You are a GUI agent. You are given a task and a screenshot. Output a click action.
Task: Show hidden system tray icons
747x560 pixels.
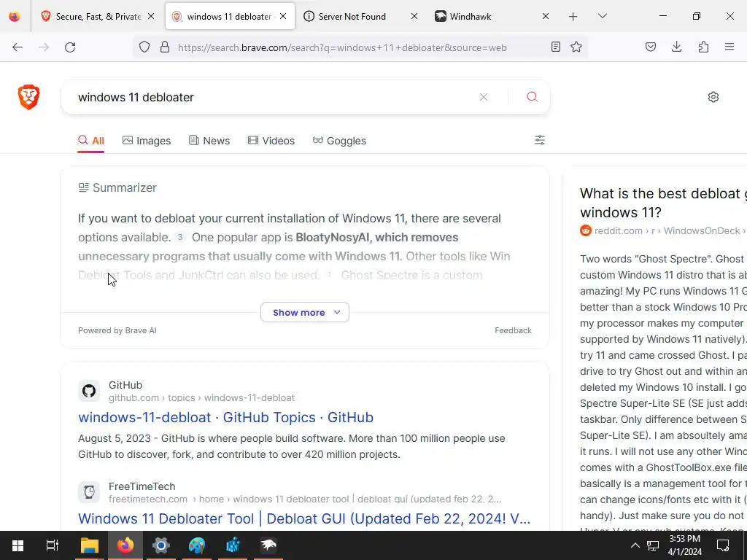635,545
